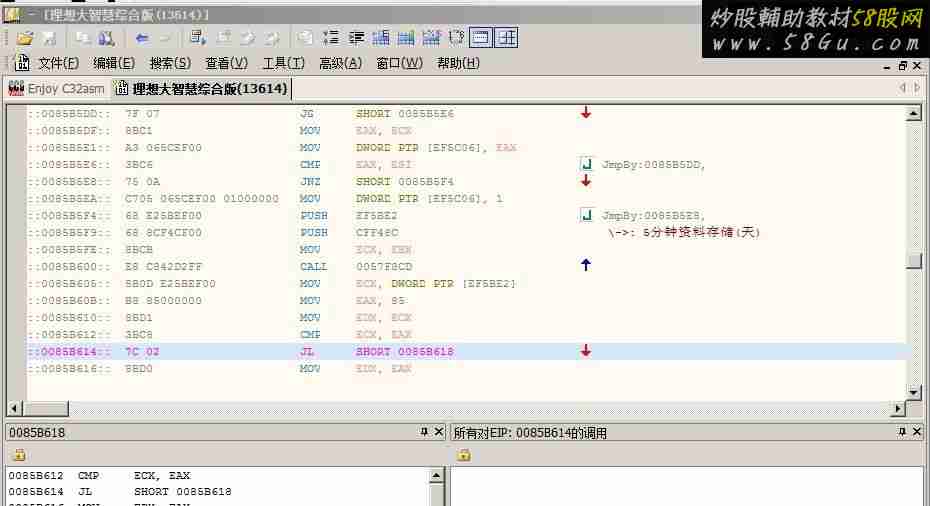Click the greyed forward arrow toolbar icon

(x=165, y=39)
